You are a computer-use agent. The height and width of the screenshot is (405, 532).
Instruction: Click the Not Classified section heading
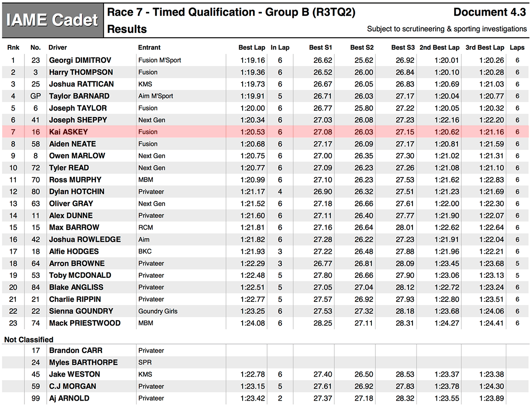pyautogui.click(x=29, y=339)
